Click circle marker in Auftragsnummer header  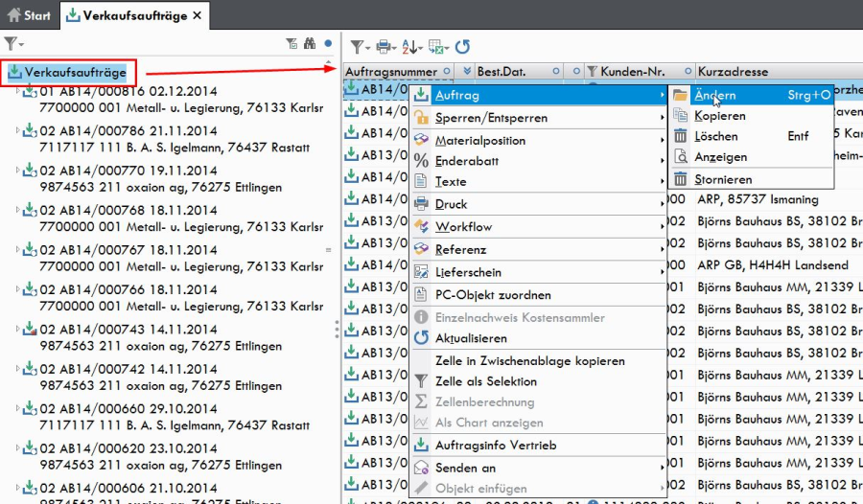click(446, 71)
